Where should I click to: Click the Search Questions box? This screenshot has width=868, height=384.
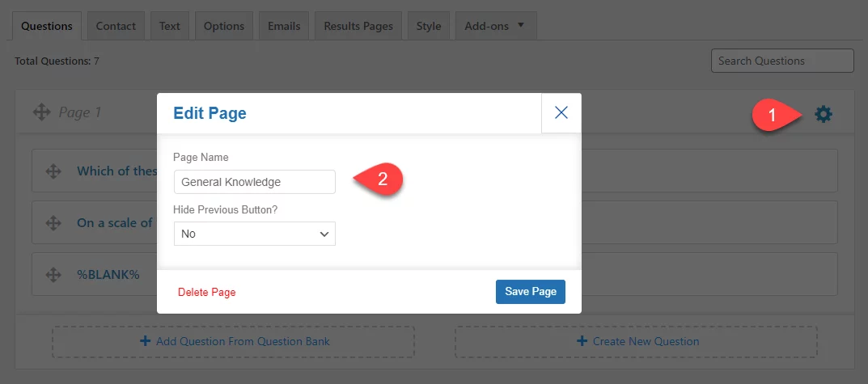(x=782, y=61)
